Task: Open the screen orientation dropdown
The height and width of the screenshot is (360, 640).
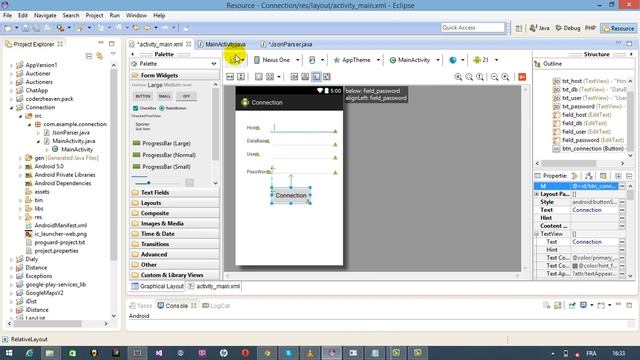Action: pyautogui.click(x=316, y=60)
